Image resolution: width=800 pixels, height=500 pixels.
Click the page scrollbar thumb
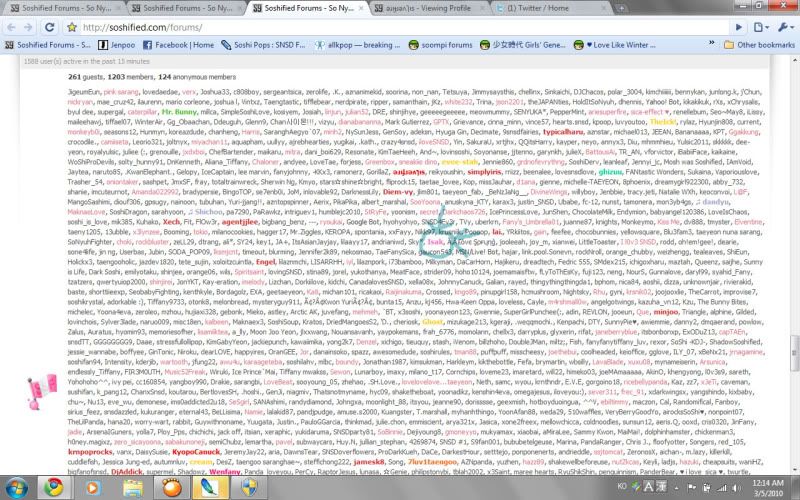[794, 352]
